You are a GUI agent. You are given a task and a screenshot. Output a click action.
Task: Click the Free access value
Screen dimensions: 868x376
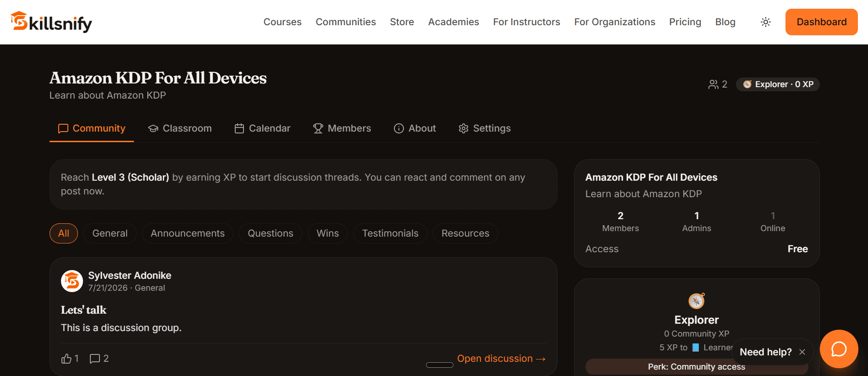pos(798,249)
